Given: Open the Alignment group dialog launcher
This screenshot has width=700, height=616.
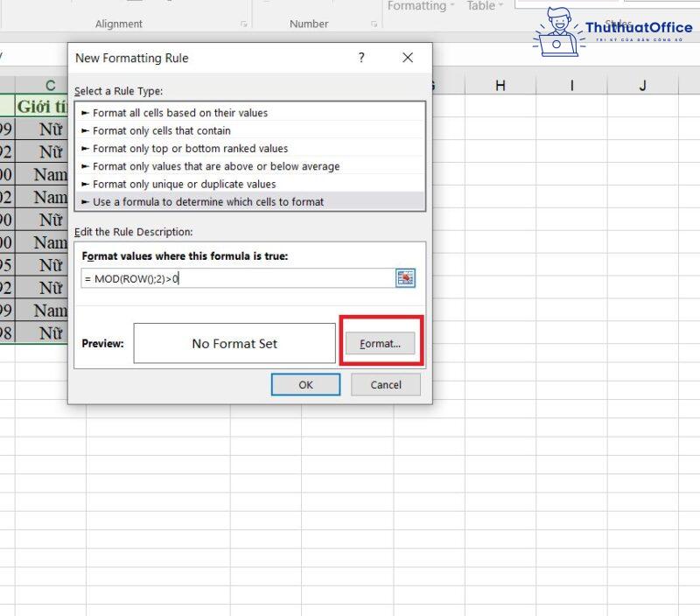Looking at the screenshot, I should tap(244, 24).
